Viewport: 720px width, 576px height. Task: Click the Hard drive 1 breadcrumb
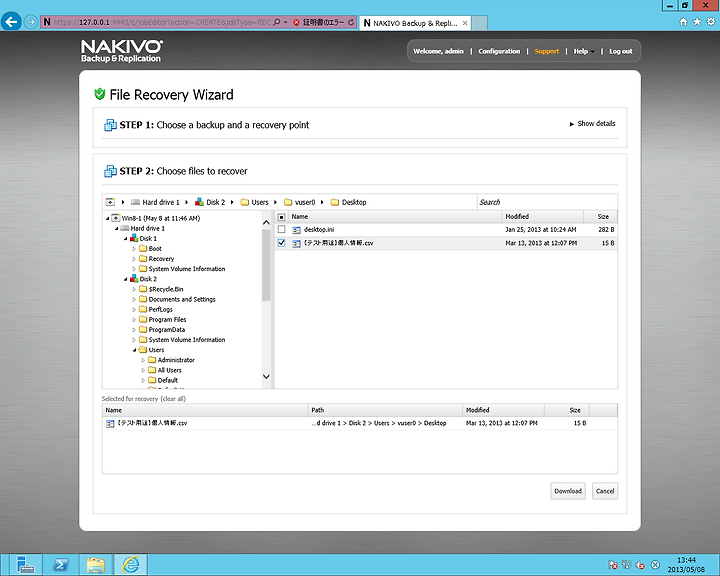coord(156,202)
